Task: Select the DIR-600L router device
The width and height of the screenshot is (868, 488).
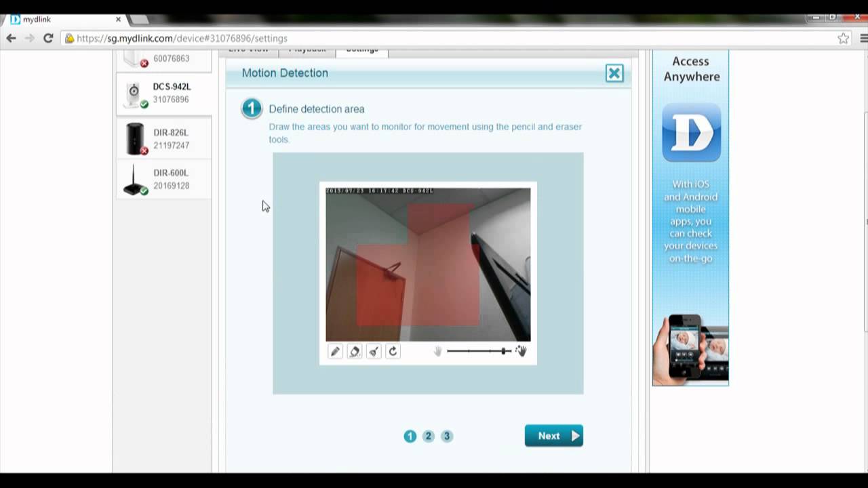Action: [x=163, y=179]
